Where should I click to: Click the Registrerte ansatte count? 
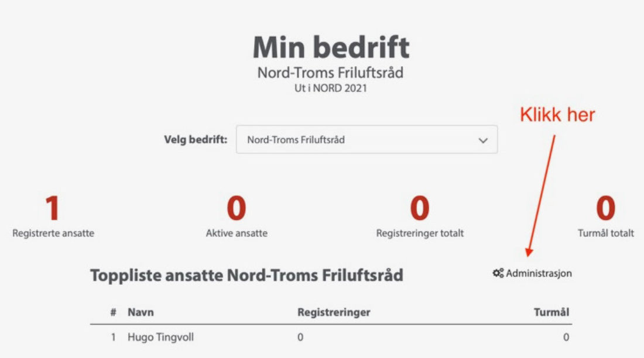53,208
